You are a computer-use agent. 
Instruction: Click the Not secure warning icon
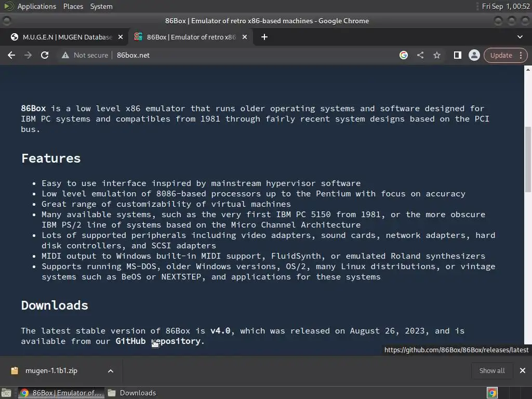[x=65, y=55]
